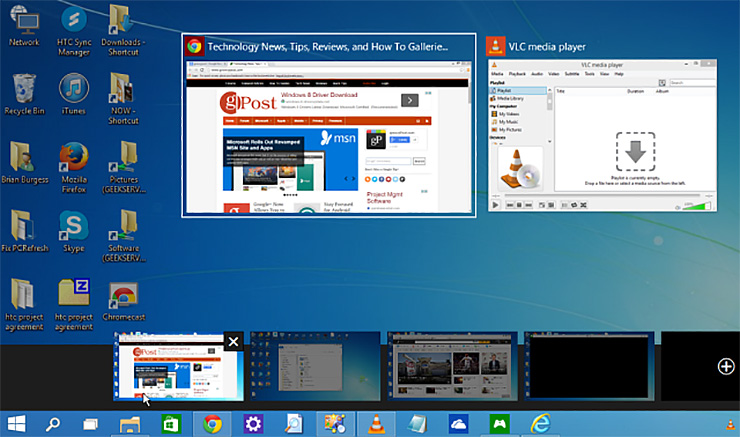Open the Search magnifier on taskbar

pyautogui.click(x=52, y=424)
